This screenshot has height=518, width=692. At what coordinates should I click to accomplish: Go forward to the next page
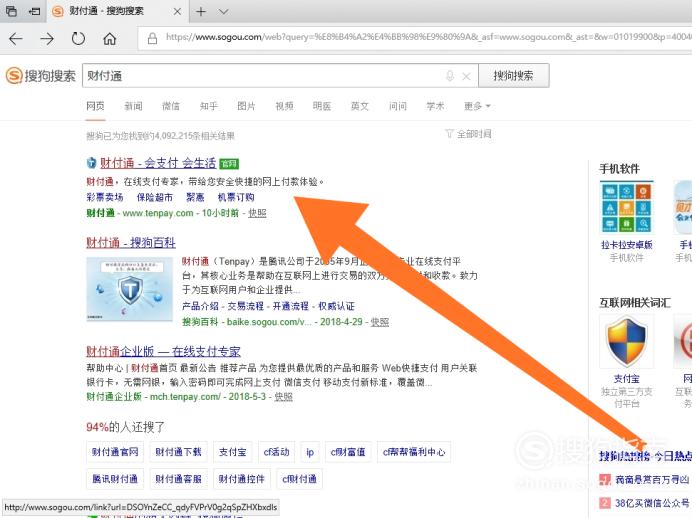tap(47, 39)
